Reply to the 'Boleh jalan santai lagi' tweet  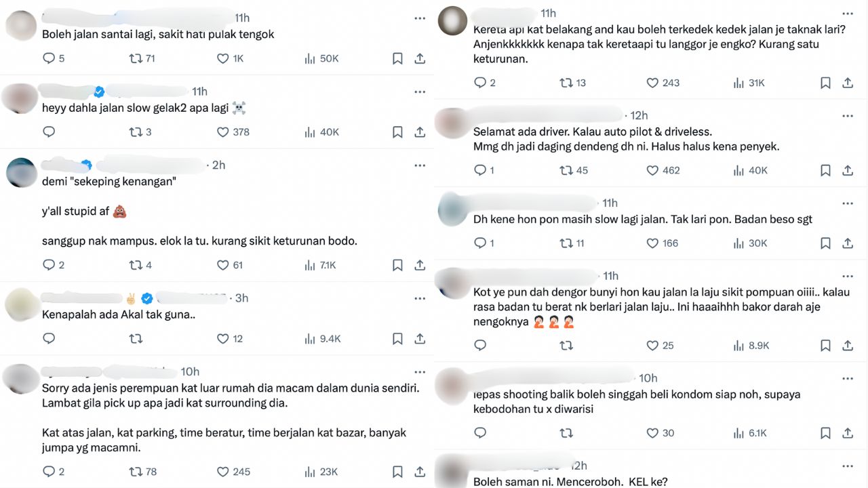click(x=49, y=59)
